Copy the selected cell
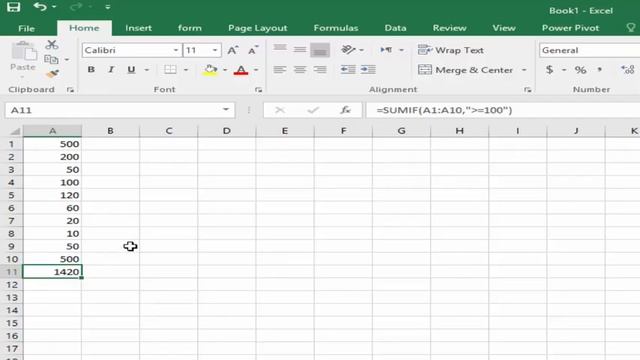640x360 pixels. coord(51,60)
